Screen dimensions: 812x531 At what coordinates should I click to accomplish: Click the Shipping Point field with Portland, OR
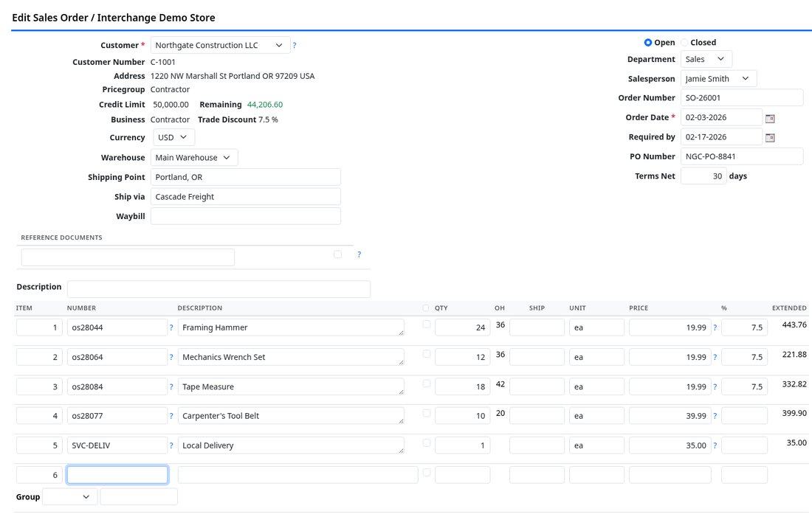[246, 177]
